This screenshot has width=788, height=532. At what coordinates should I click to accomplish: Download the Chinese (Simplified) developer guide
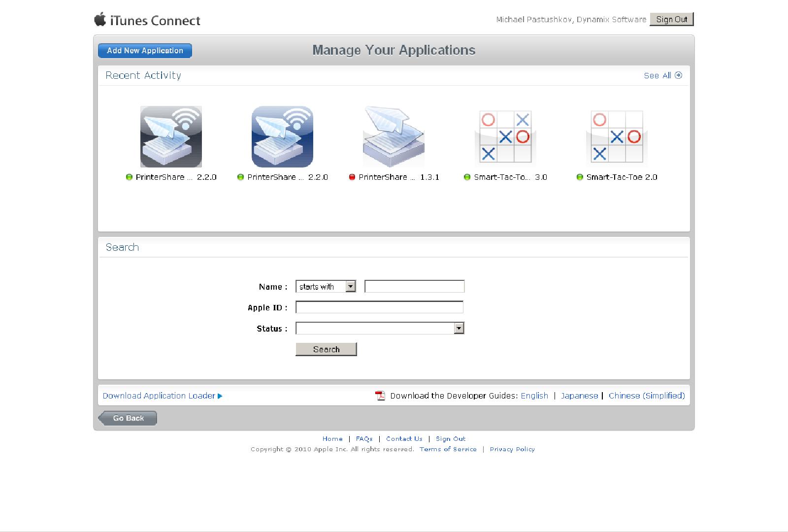647,396
